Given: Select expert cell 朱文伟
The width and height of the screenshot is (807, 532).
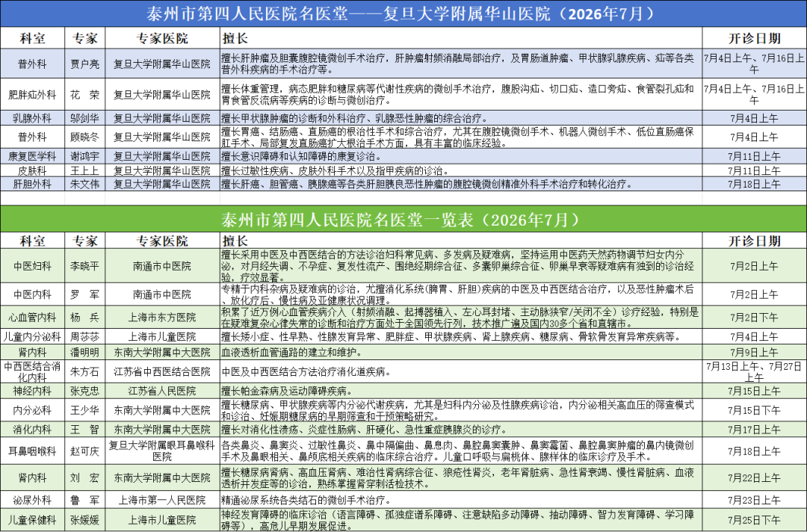Looking at the screenshot, I should pos(85,184).
